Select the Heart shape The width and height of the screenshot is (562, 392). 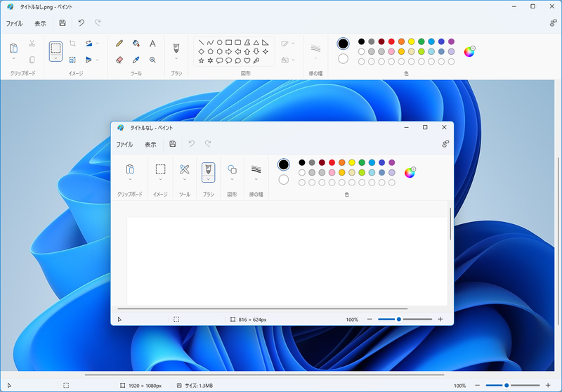[247, 60]
